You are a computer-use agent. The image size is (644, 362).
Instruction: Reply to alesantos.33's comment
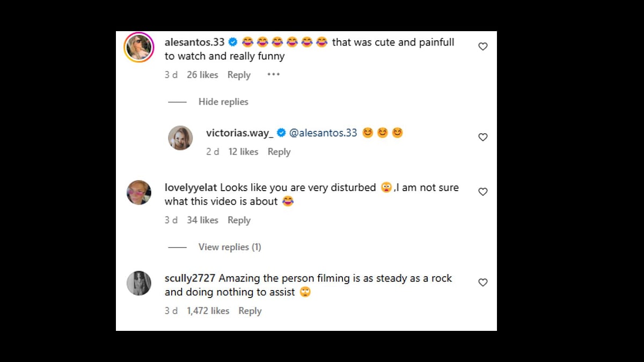coord(239,75)
